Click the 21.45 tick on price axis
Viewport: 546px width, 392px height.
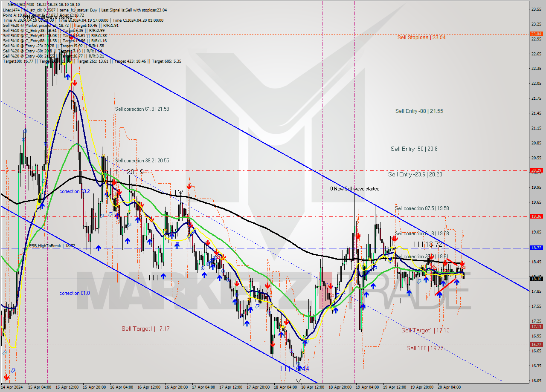536,113
